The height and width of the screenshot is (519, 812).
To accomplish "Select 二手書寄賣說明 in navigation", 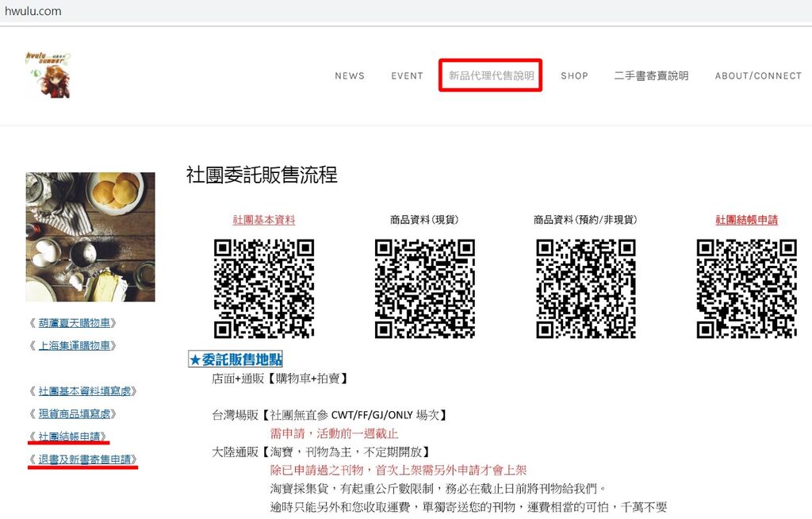I will pos(652,75).
